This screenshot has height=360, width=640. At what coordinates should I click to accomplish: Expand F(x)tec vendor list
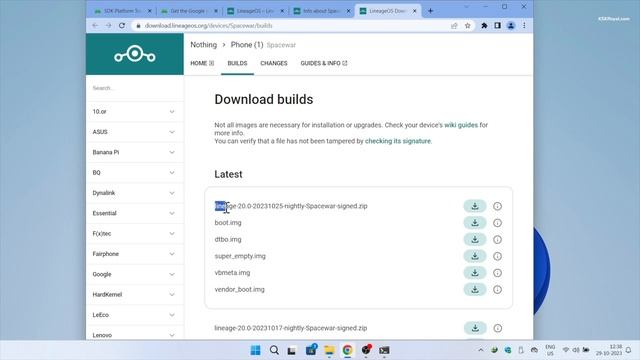(x=134, y=233)
